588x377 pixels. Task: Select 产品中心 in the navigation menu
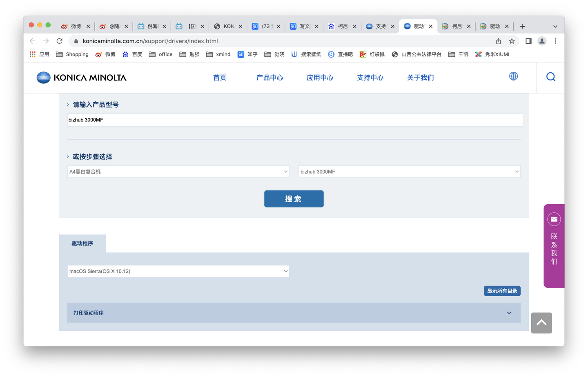coord(269,78)
